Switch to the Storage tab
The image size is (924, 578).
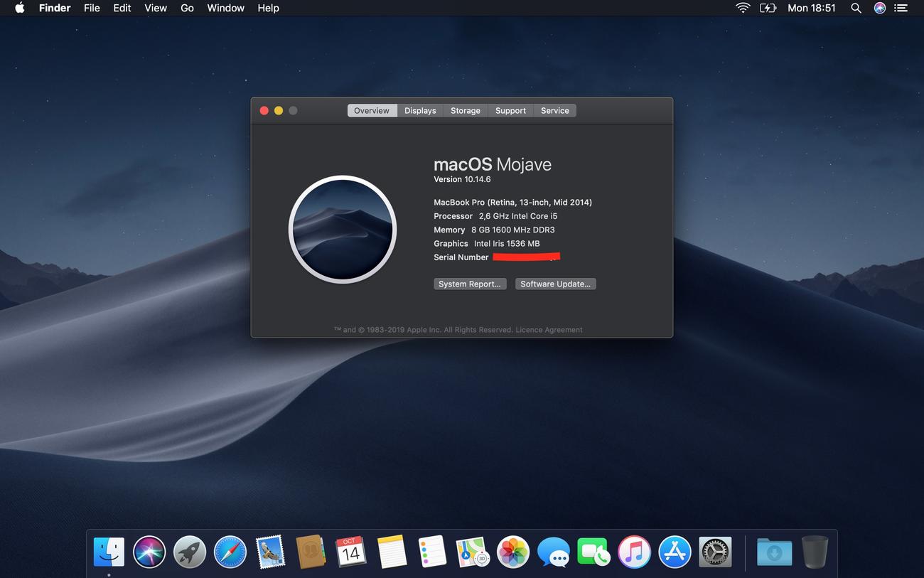466,110
